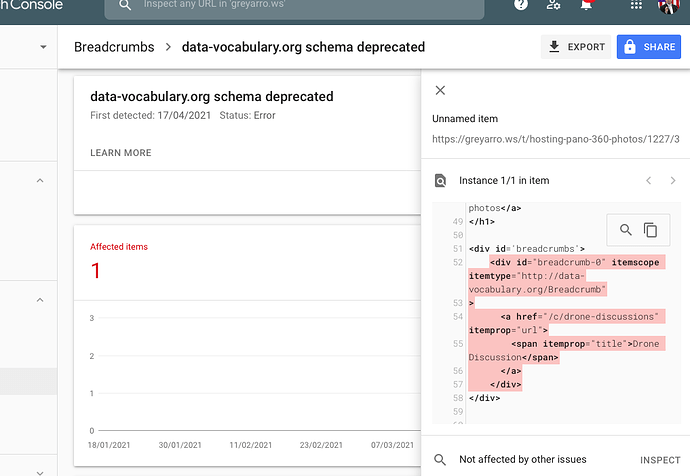Viewport: 690px width, 476px height.
Task: Click the 'Unnamed item' heading
Action: click(x=465, y=119)
